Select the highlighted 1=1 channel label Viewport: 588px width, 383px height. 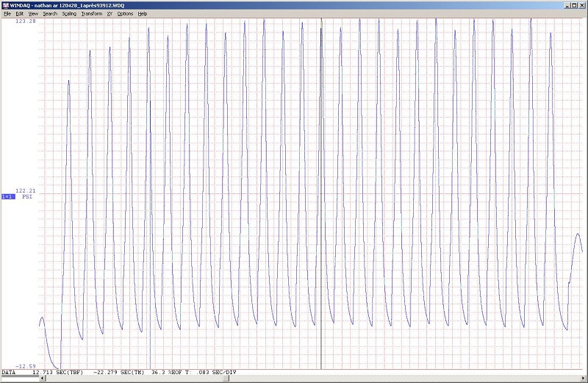8,197
